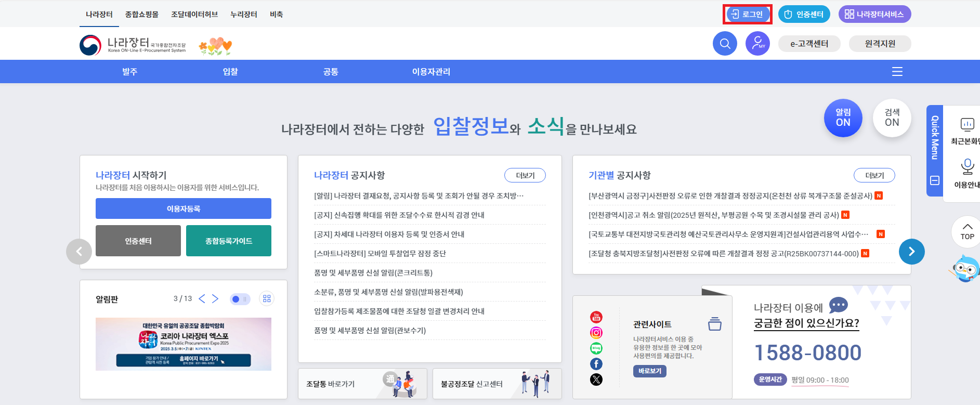Click 더보기 for 나라장터 공지사항

(525, 175)
